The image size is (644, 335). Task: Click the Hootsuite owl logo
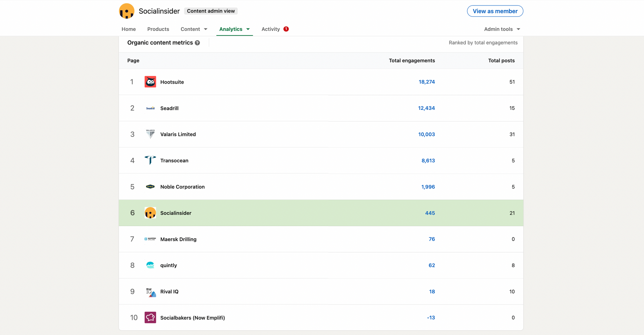(150, 82)
